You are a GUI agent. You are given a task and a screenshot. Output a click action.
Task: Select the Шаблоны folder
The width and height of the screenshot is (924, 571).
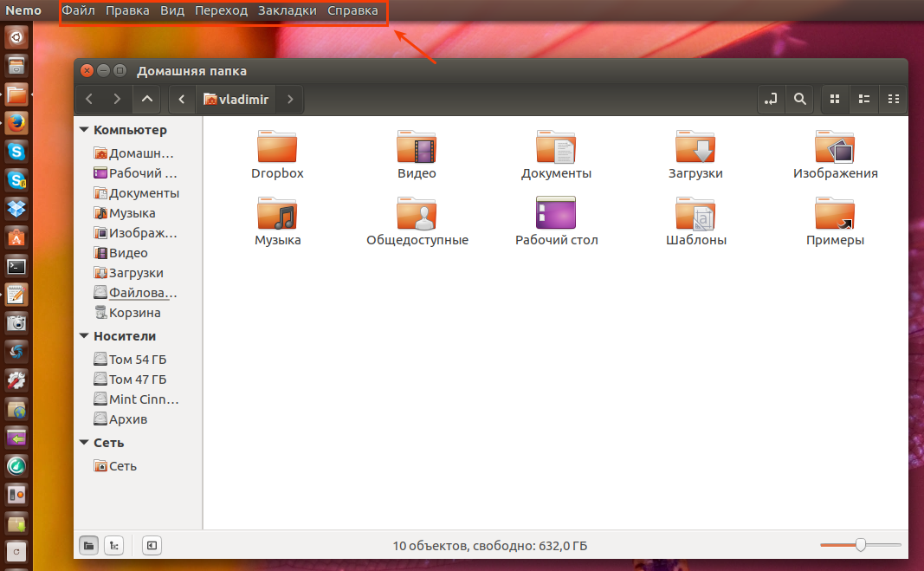click(695, 221)
